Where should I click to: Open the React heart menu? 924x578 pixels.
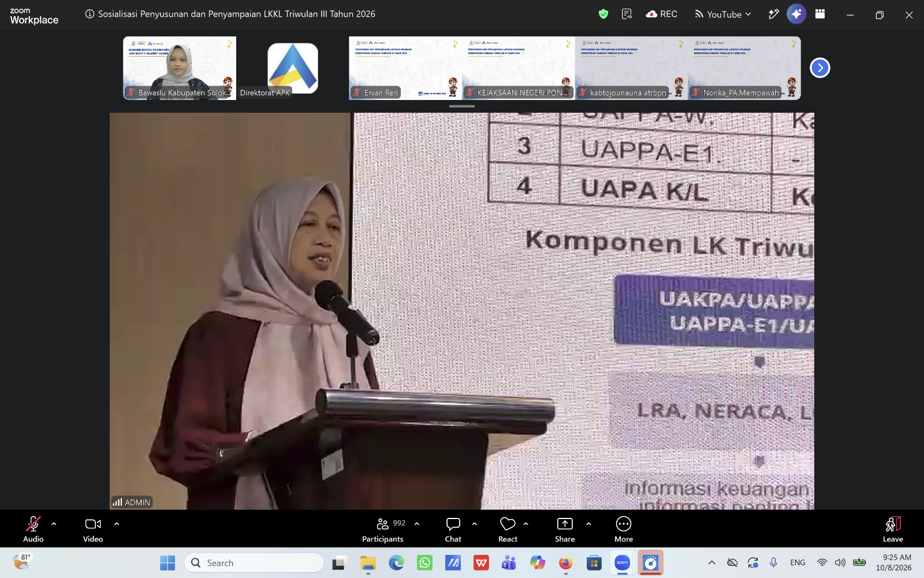tap(508, 529)
